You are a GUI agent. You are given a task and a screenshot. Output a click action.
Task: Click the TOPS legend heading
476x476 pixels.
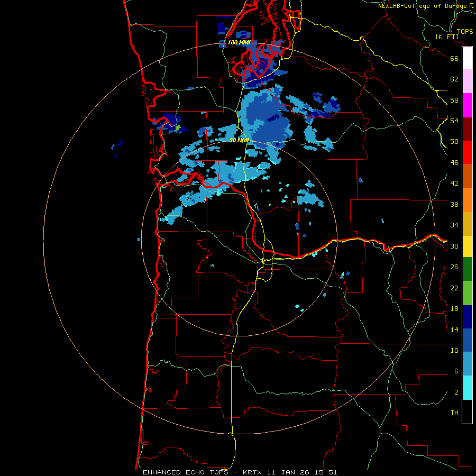click(465, 32)
